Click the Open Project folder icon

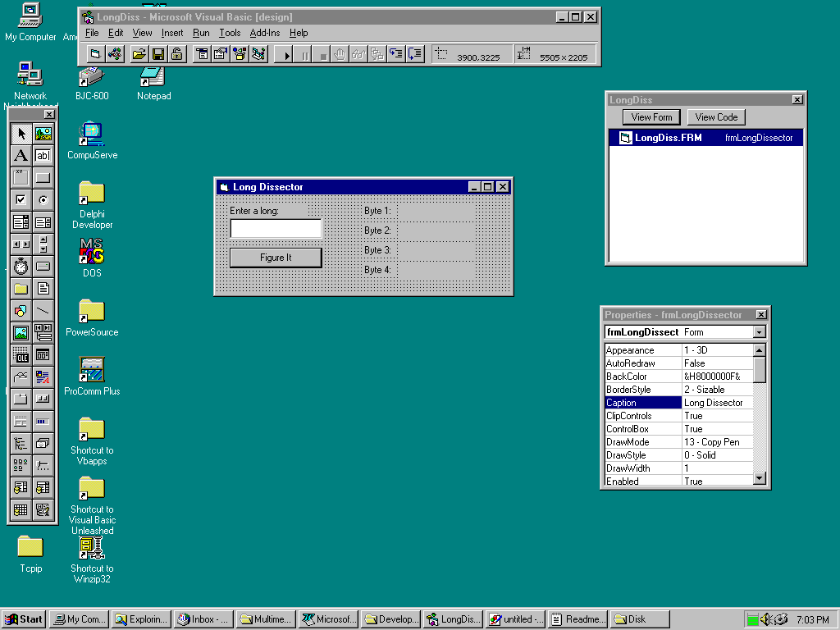pos(139,54)
